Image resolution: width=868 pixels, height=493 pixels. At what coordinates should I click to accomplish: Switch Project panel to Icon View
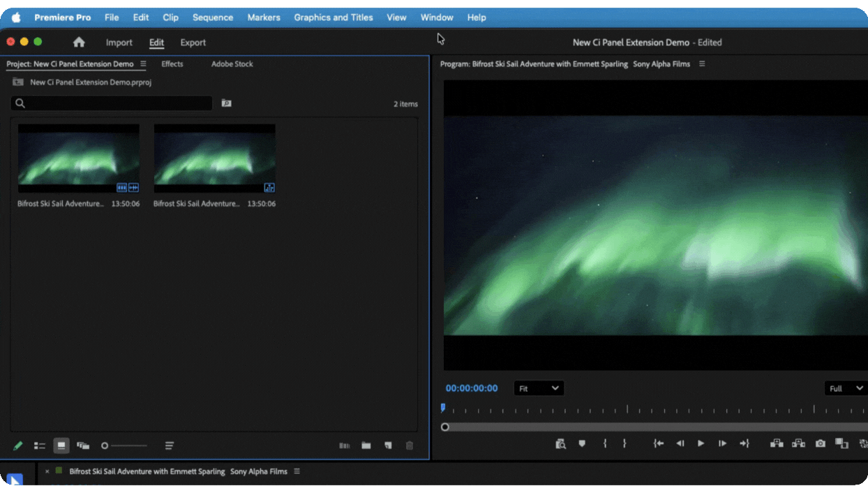61,446
